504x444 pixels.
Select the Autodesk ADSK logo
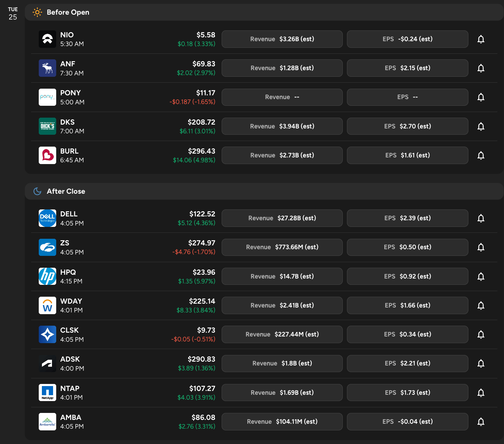[47, 363]
